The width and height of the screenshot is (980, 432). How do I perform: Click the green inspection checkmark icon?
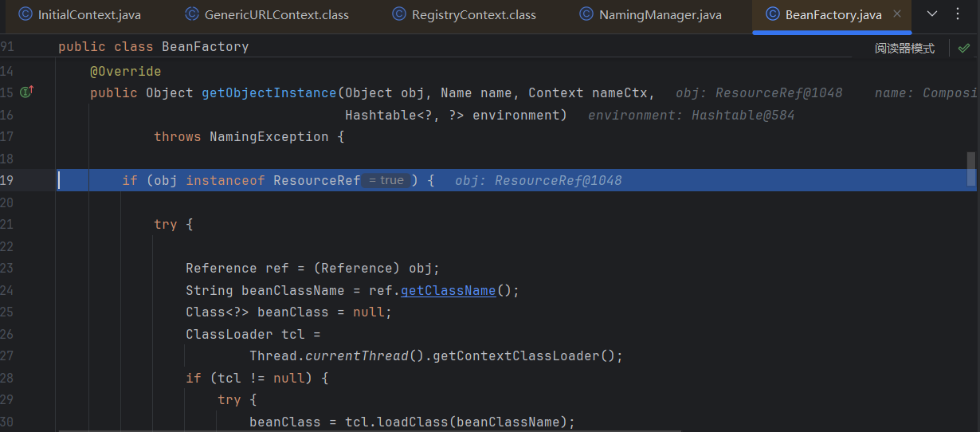[964, 48]
